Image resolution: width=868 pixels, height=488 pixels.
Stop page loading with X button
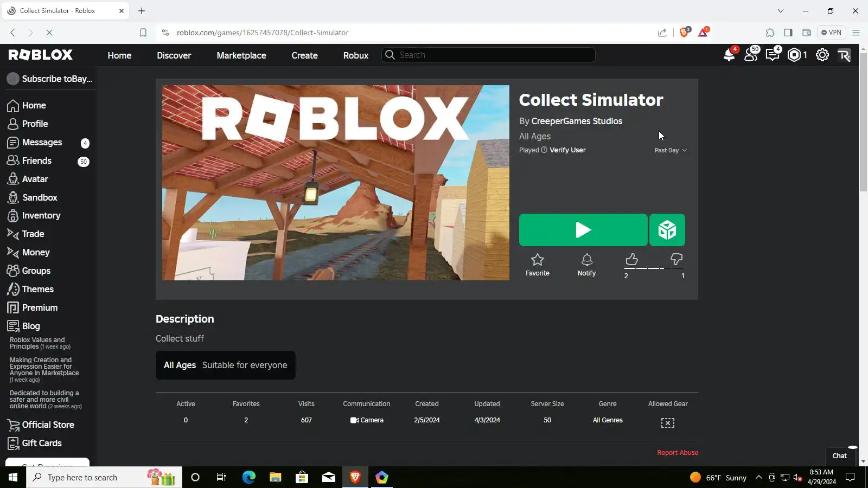(x=49, y=33)
